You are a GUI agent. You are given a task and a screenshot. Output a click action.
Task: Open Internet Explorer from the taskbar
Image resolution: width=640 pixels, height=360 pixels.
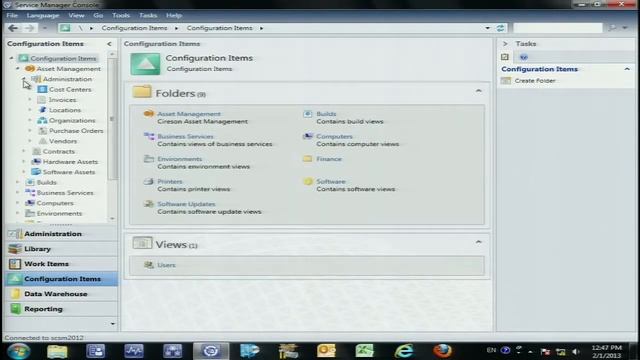tap(404, 351)
